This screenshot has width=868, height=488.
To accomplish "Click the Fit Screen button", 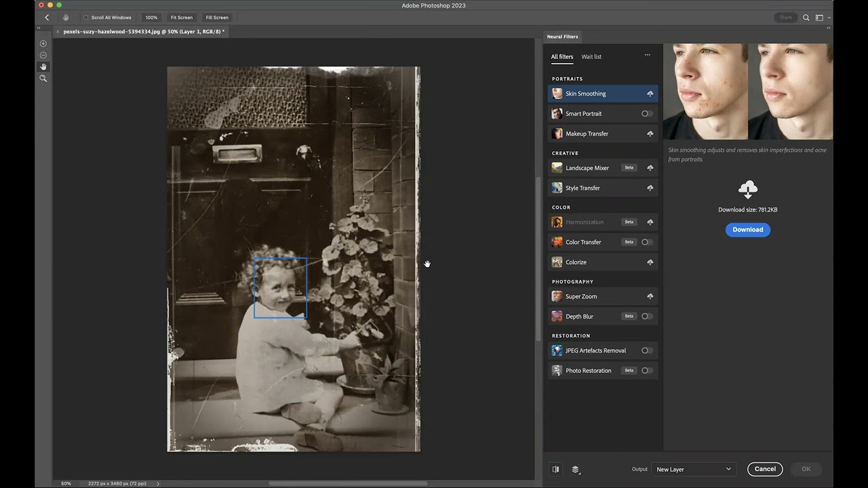I will [x=182, y=18].
